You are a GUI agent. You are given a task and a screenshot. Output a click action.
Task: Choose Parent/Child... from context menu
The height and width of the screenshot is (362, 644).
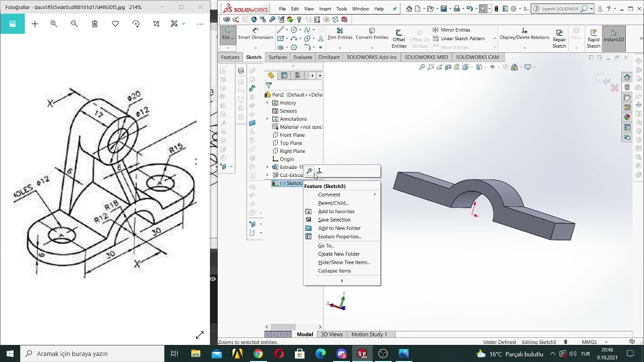coord(333,203)
